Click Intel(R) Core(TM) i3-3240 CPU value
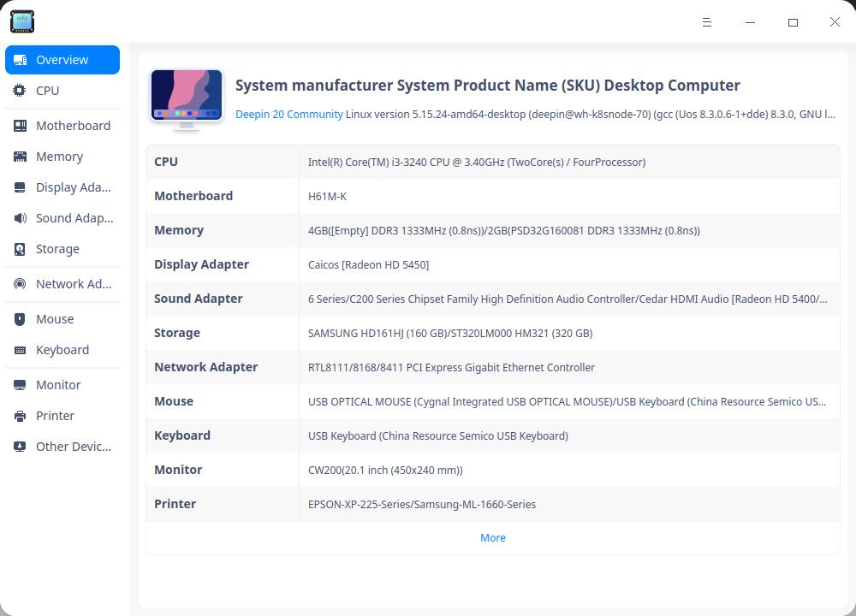 point(477,163)
